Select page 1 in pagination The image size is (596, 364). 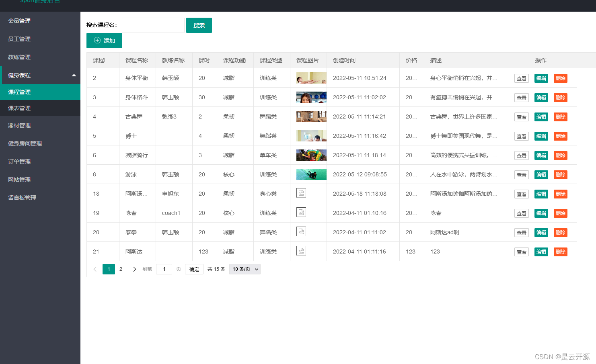tap(109, 269)
